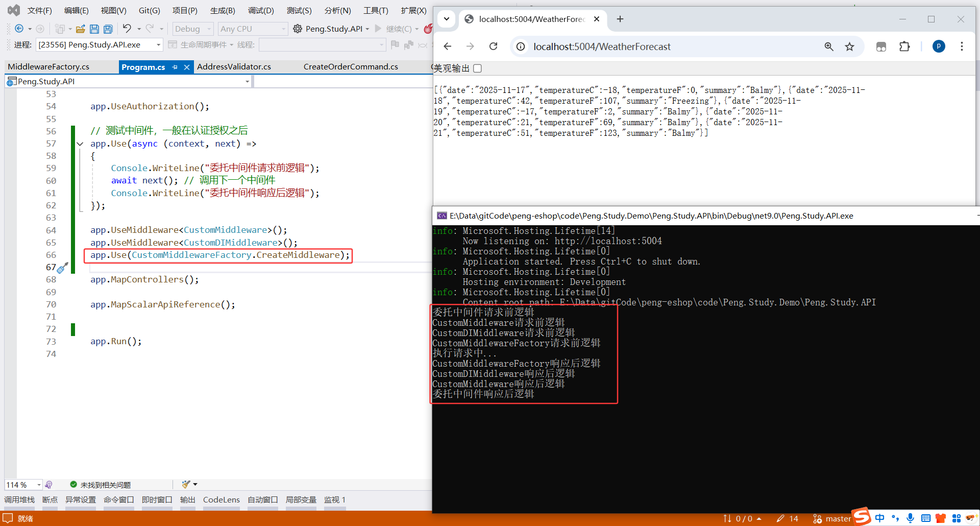Screen dimensions: 980x526
Task: Expand the code cleanup options arrow
Action: click(195, 484)
